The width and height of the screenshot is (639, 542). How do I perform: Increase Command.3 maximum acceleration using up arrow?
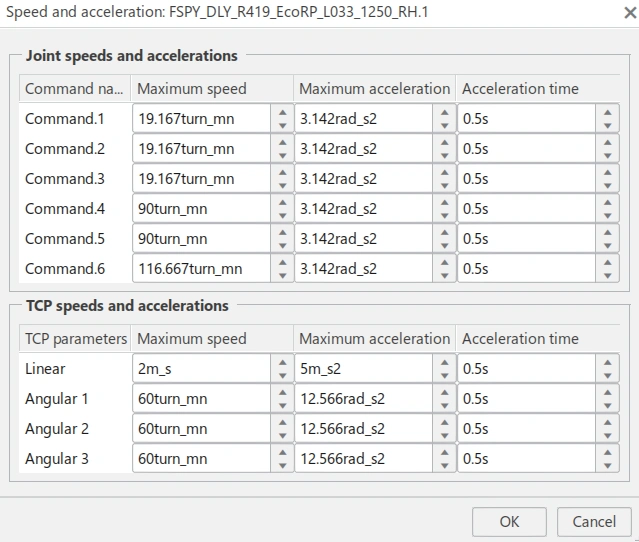[443, 172]
